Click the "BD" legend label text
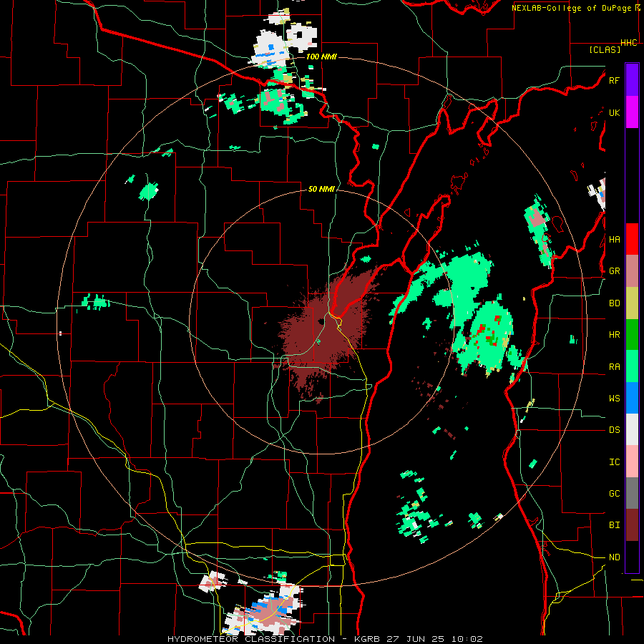Image resolution: width=644 pixels, height=644 pixels. [614, 303]
